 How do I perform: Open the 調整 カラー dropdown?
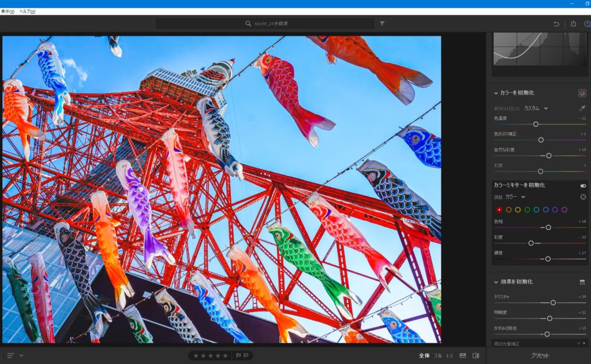(x=515, y=197)
